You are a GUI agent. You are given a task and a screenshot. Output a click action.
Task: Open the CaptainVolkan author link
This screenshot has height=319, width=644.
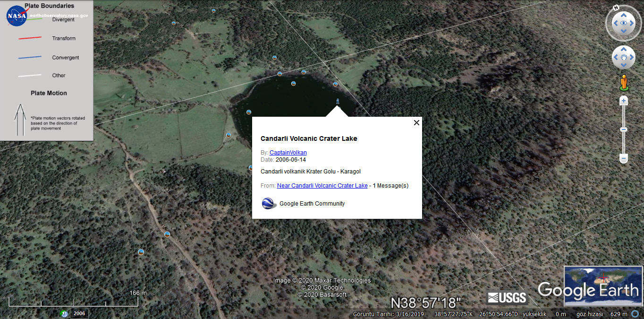click(288, 152)
